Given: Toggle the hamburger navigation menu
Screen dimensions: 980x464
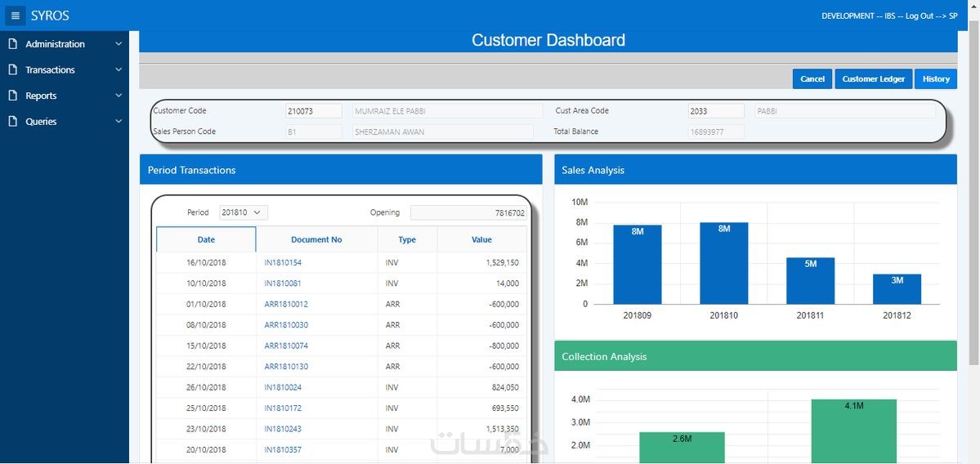Looking at the screenshot, I should click(16, 15).
